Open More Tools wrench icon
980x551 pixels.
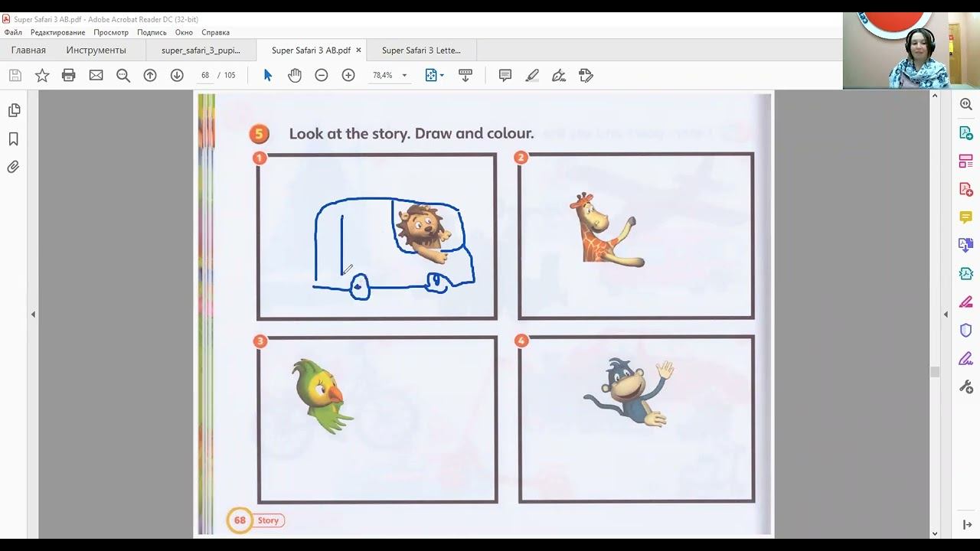966,386
